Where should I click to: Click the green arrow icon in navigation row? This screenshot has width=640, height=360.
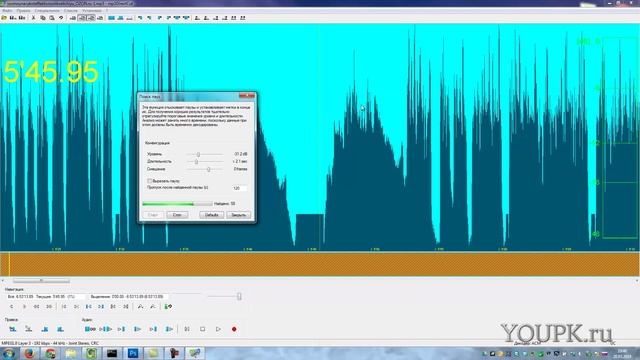point(168,307)
